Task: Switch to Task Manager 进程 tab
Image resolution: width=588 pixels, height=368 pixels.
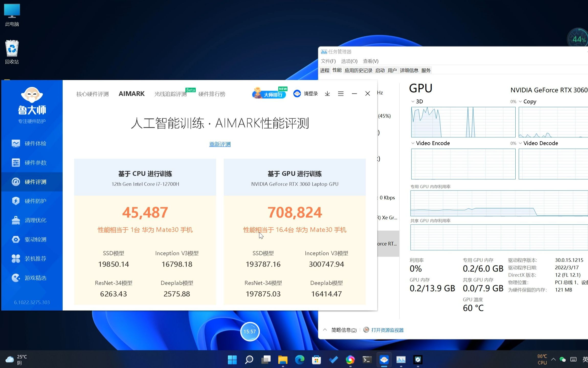Action: (x=325, y=70)
